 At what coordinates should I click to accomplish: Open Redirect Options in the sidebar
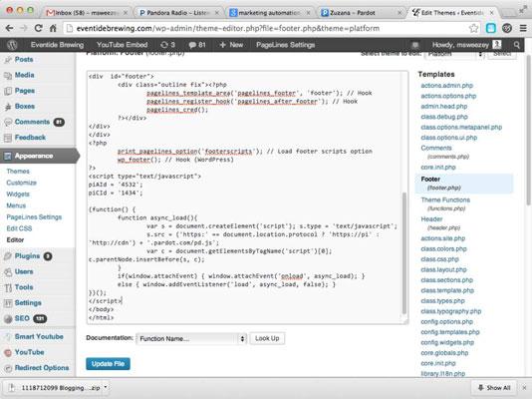click(42, 368)
